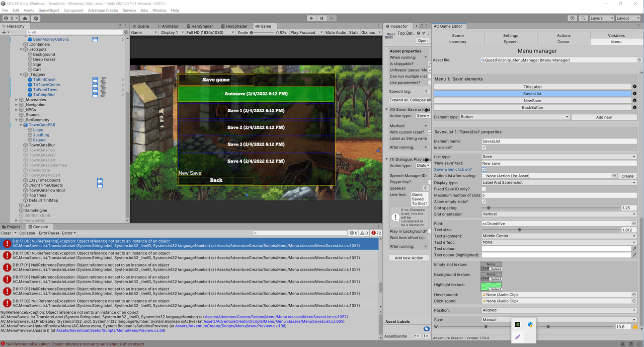This screenshot has width=644, height=347.
Task: Toggle the Is visible checkbox
Action: (x=484, y=148)
